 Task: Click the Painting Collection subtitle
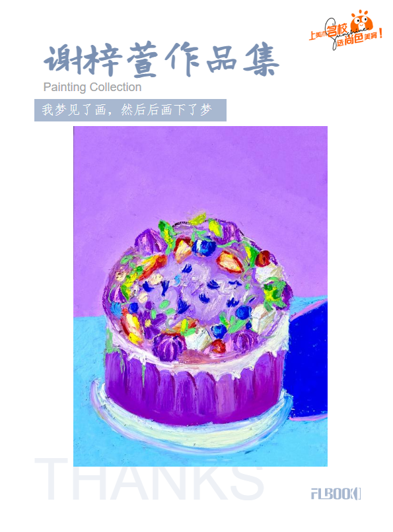pyautogui.click(x=92, y=87)
